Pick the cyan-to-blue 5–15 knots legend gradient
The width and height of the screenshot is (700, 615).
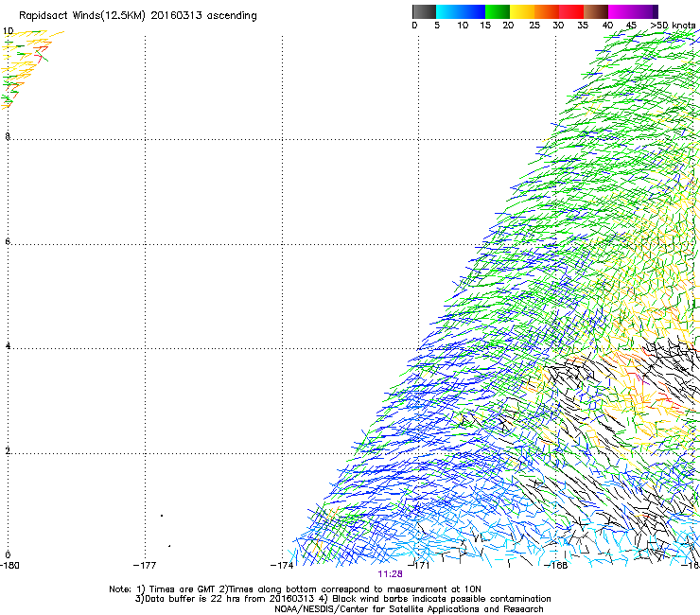(x=461, y=11)
